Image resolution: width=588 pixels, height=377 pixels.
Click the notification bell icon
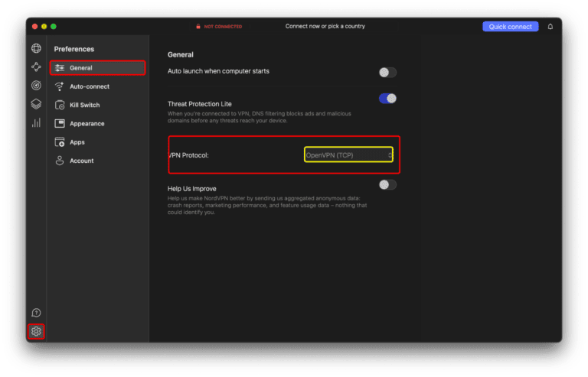pyautogui.click(x=550, y=27)
